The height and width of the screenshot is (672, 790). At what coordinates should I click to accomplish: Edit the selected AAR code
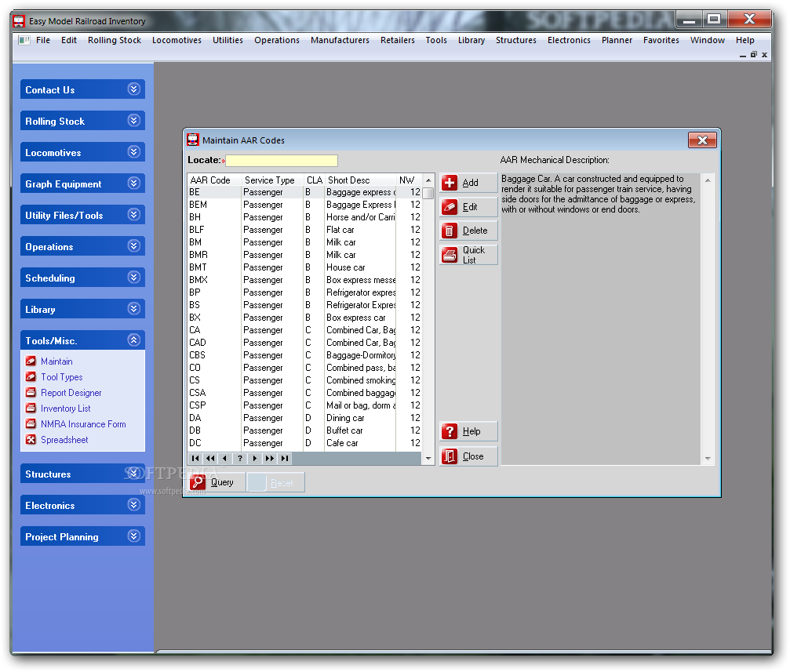pyautogui.click(x=468, y=206)
